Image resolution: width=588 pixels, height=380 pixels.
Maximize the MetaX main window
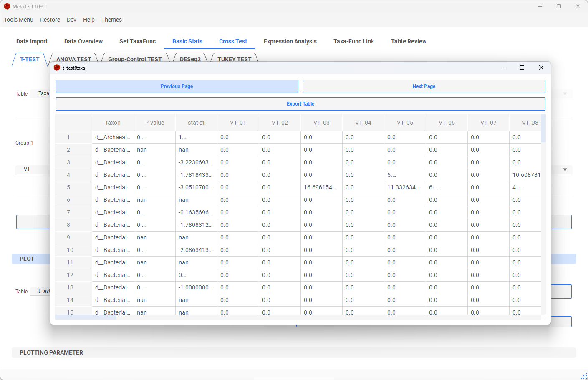(559, 6)
